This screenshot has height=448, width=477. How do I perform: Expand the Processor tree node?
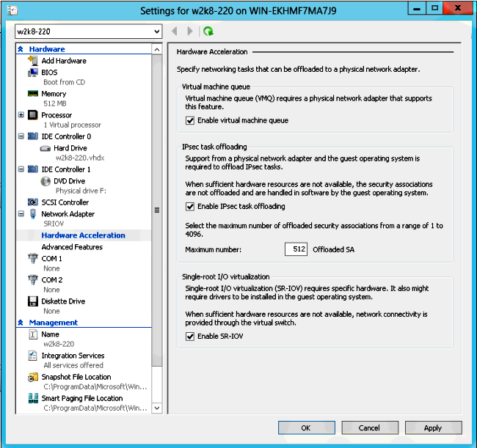point(21,115)
